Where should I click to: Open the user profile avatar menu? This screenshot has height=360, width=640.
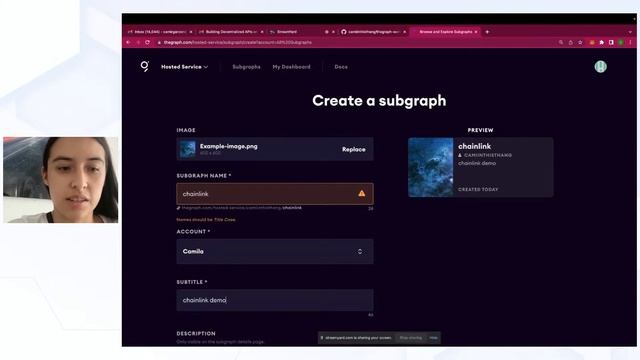(x=600, y=67)
